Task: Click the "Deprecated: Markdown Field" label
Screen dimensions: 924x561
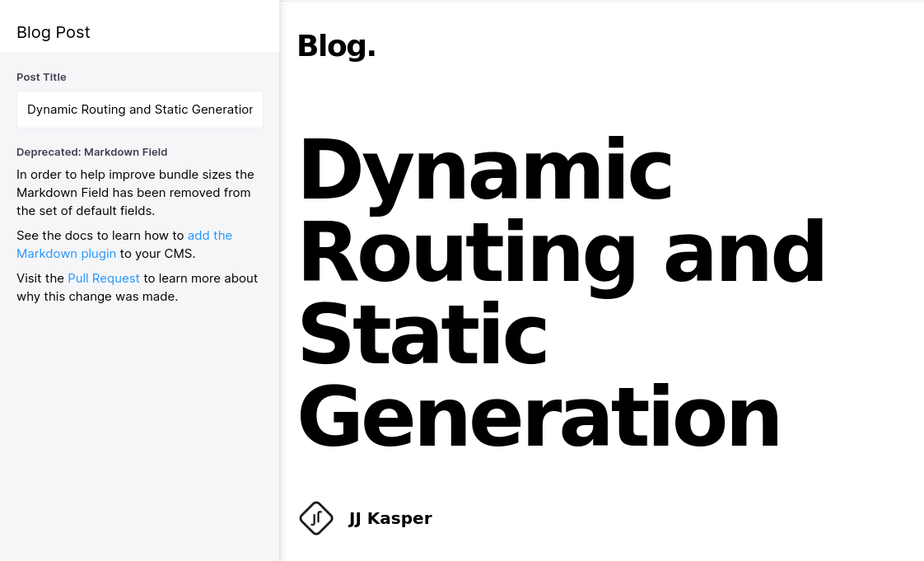Action: [x=92, y=152]
